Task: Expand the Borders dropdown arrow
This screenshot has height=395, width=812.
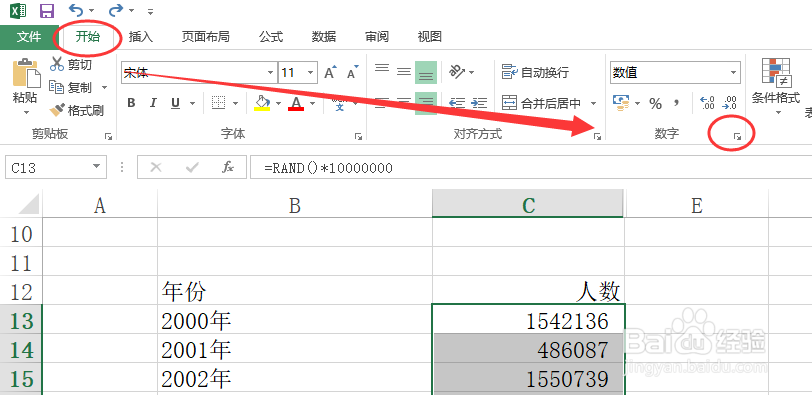Action: tap(235, 104)
